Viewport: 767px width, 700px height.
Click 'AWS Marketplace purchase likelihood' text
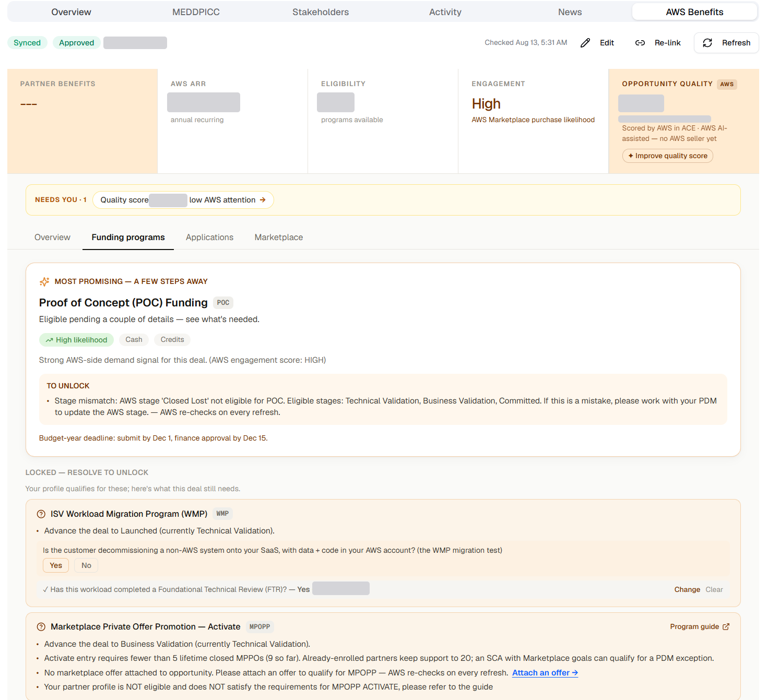(x=533, y=120)
